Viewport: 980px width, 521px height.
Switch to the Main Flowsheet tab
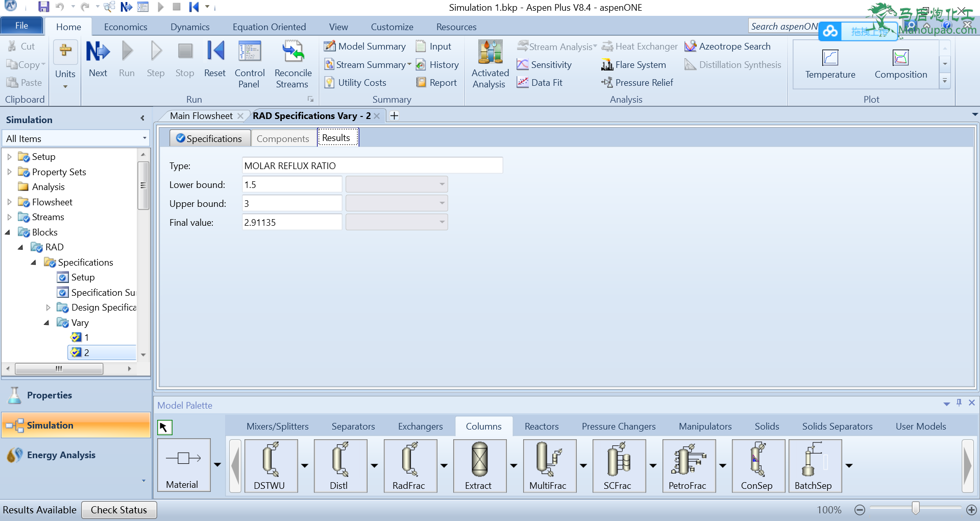201,116
